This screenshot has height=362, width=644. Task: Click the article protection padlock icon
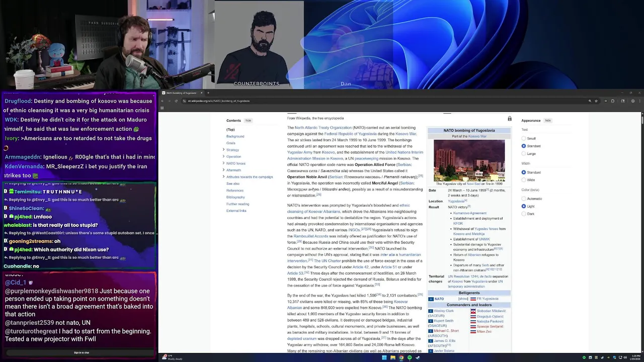tap(510, 119)
